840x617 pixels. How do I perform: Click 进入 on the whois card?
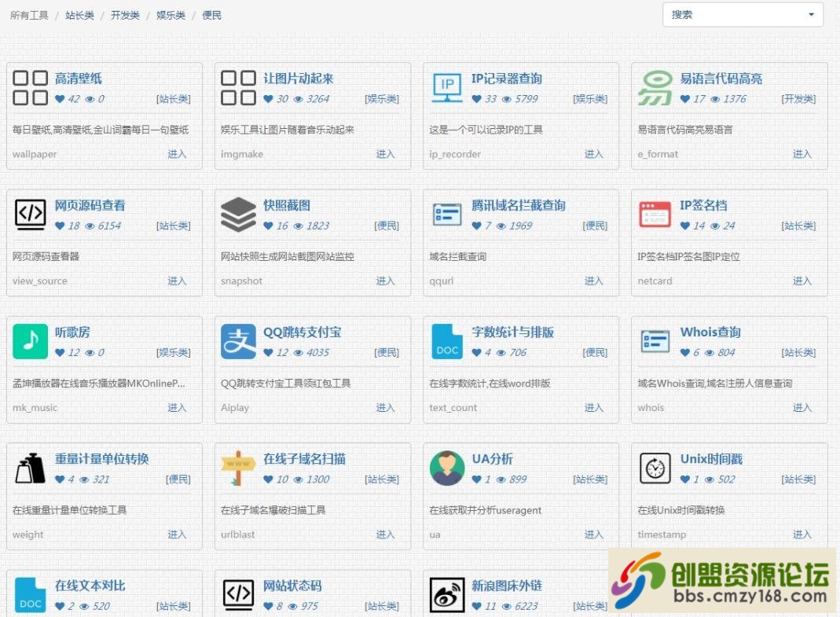click(x=802, y=408)
